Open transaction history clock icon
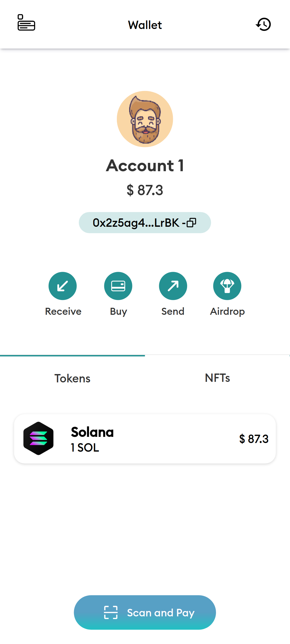This screenshot has width=290, height=644. tap(263, 24)
